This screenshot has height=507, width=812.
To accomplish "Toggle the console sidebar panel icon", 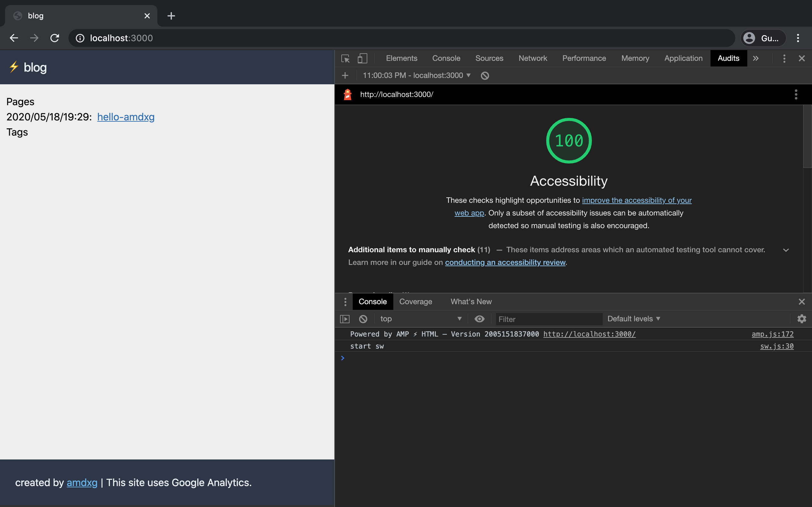I will pos(345,319).
